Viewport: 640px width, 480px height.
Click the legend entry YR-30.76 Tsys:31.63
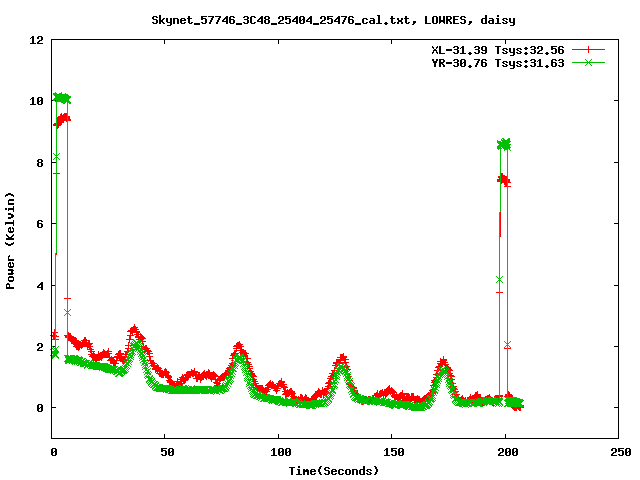point(498,63)
